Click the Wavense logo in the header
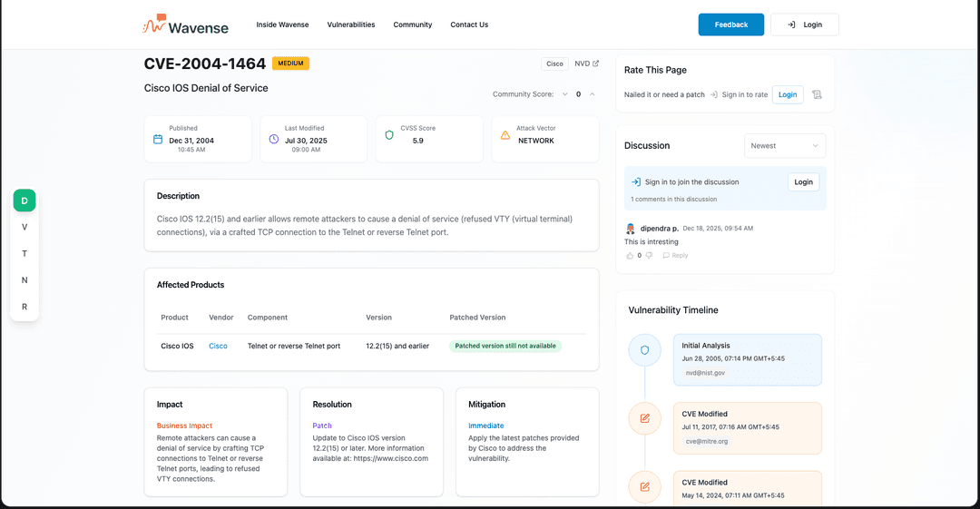980x509 pixels. pos(186,25)
